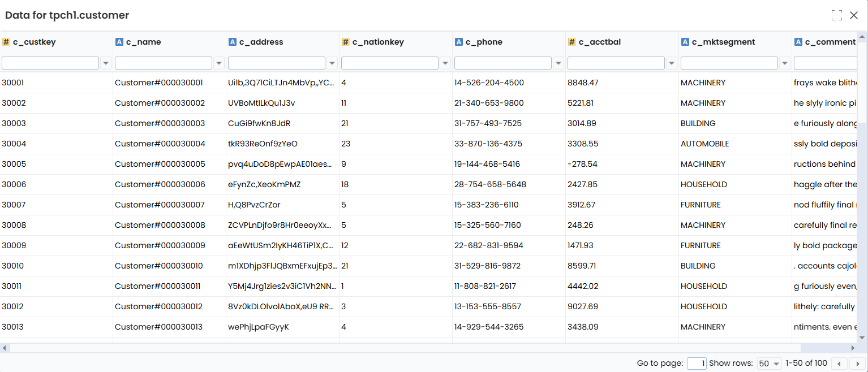Click the text type icon beside c_address
868x372 pixels.
pos(233,42)
